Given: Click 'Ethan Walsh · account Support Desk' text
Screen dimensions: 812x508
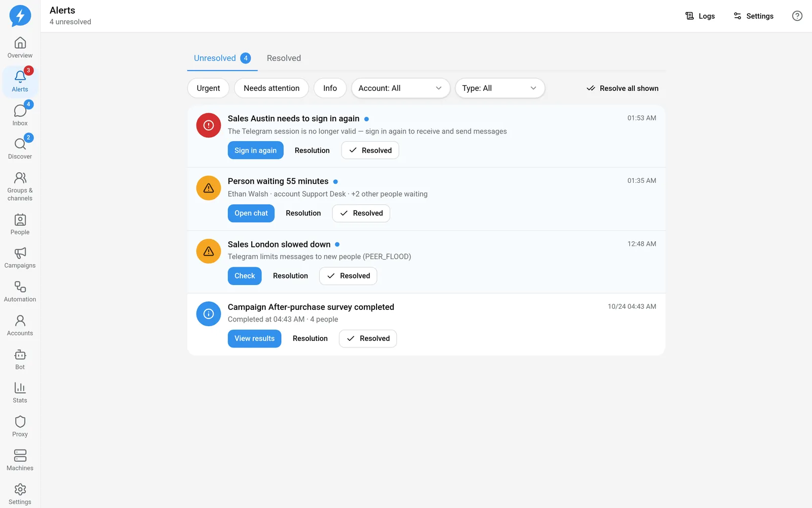Looking at the screenshot, I should point(287,194).
